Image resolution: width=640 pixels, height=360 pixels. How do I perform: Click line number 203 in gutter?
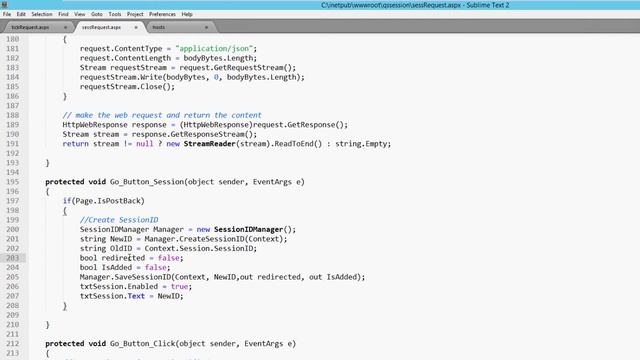click(x=13, y=258)
